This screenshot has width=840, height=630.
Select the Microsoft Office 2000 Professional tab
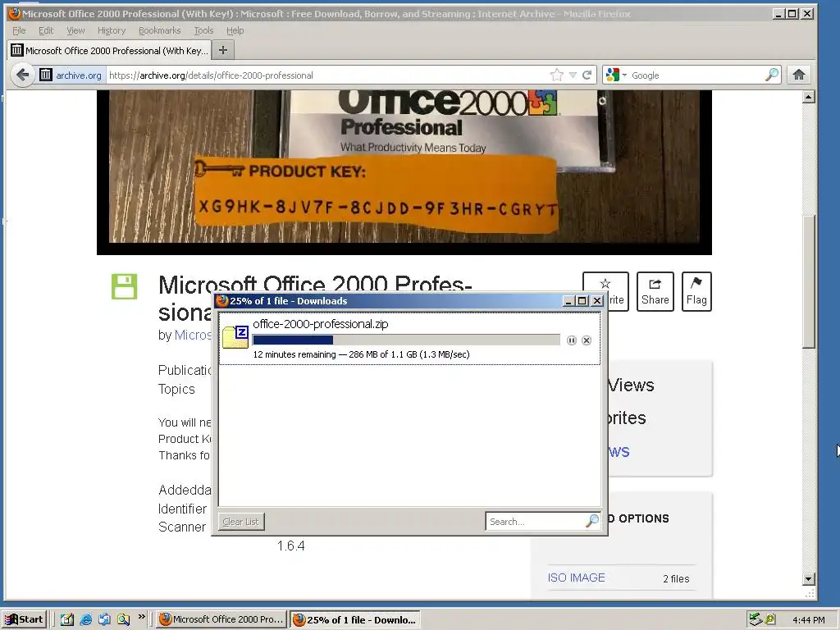pos(110,50)
